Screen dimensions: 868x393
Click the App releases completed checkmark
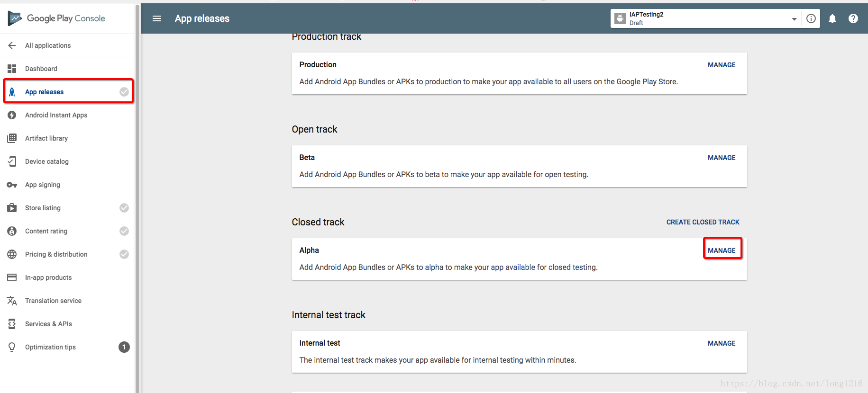coord(124,92)
